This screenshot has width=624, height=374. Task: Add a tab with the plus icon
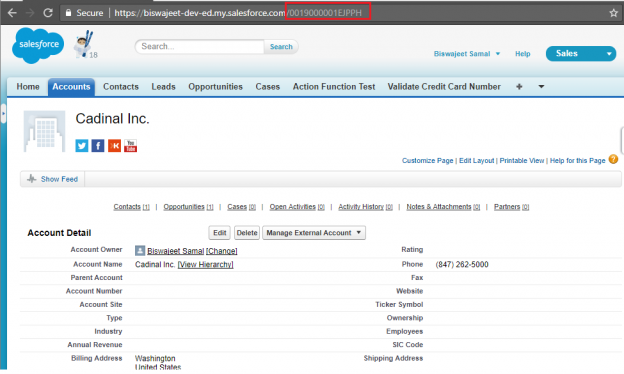519,87
